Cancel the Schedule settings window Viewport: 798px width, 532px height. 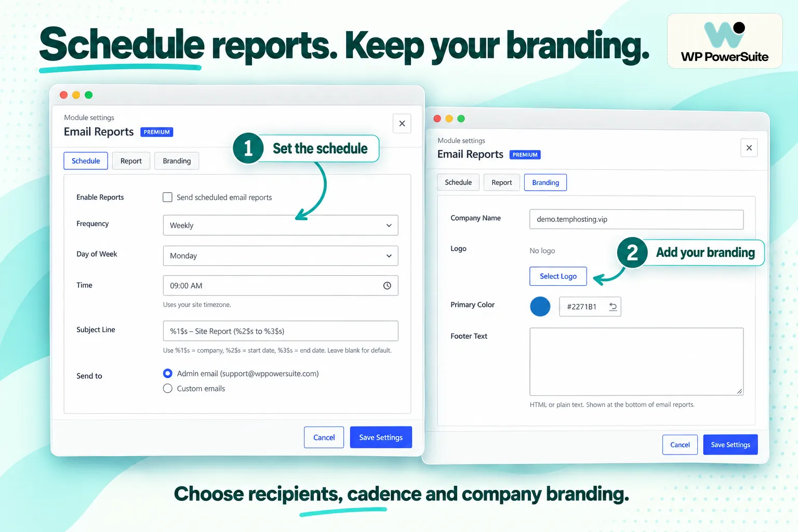point(324,437)
